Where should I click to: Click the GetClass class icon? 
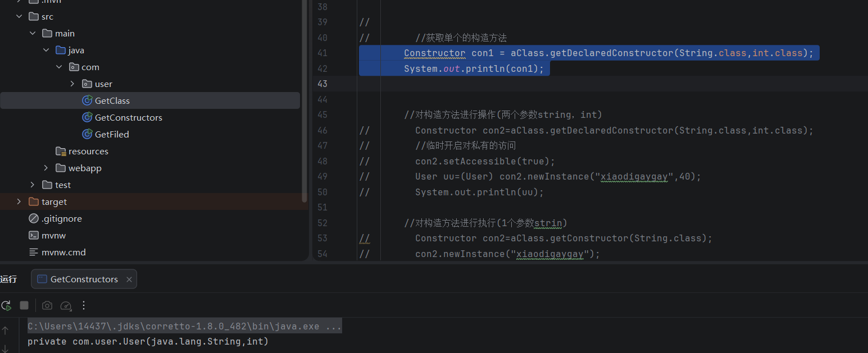tap(87, 101)
